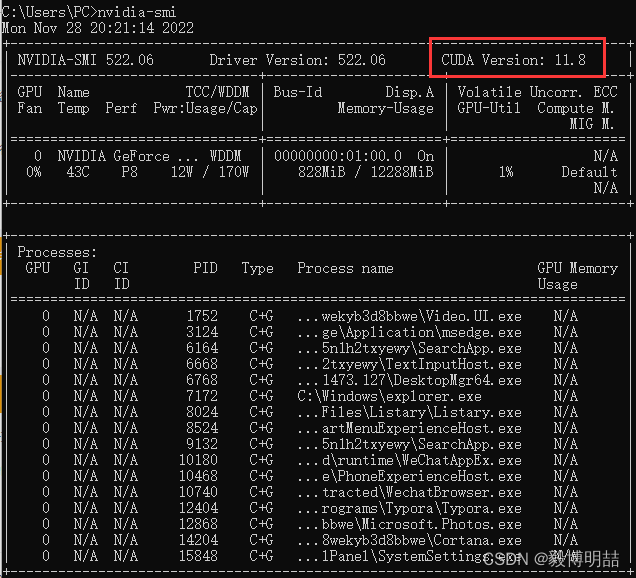Click bus id '00000000:01:00.0'
The width and height of the screenshot is (636, 578).
pos(338,156)
